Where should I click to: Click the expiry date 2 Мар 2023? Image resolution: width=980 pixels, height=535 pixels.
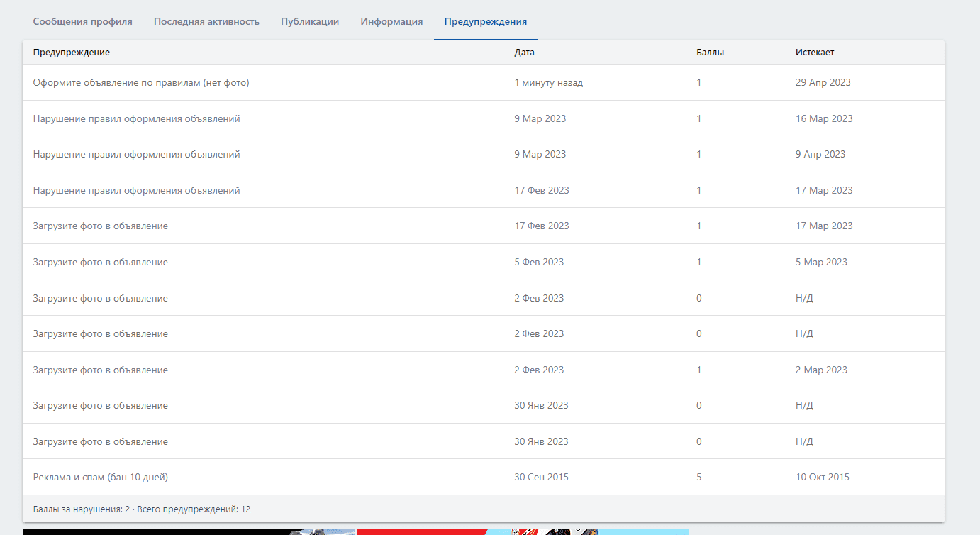point(822,370)
